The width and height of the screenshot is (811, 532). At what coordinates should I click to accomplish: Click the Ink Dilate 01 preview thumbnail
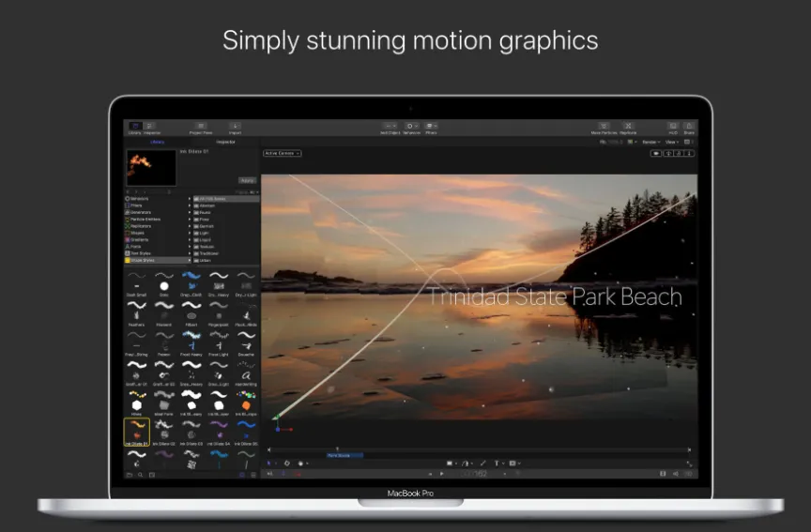coord(151,168)
